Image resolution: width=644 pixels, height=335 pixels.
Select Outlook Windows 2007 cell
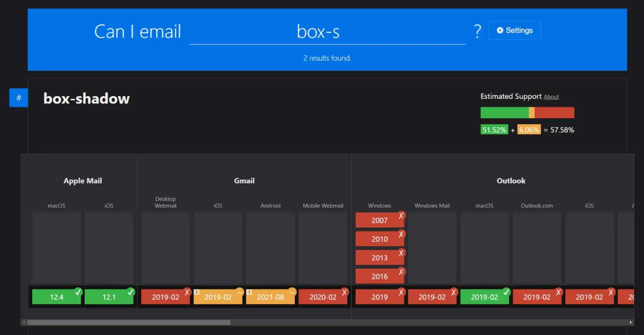click(380, 220)
